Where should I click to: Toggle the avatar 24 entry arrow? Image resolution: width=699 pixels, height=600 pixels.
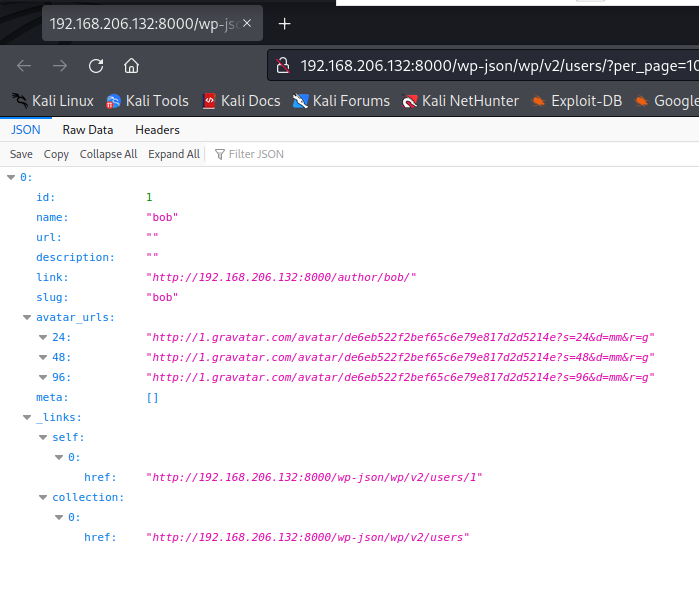coord(43,337)
